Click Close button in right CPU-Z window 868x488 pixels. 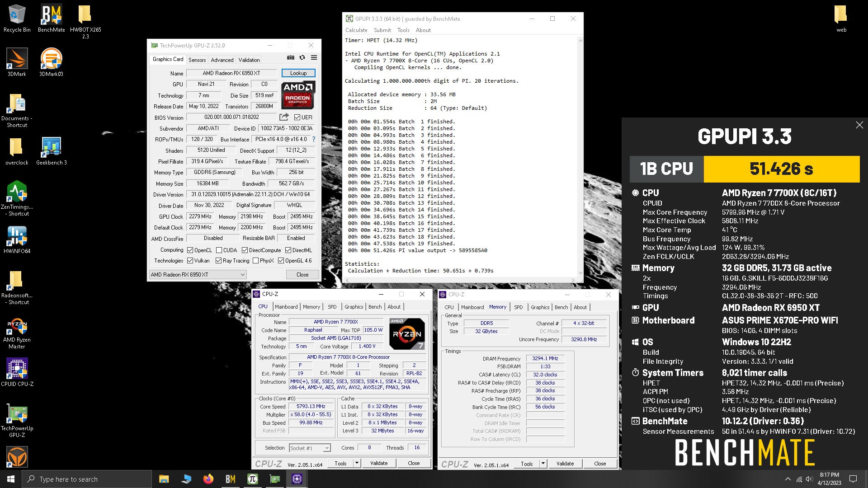[x=600, y=464]
